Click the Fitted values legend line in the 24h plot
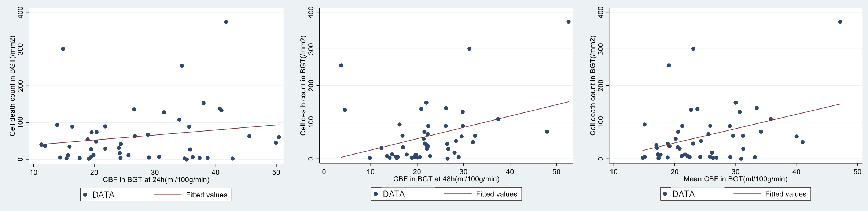The image size is (868, 211). click(168, 195)
